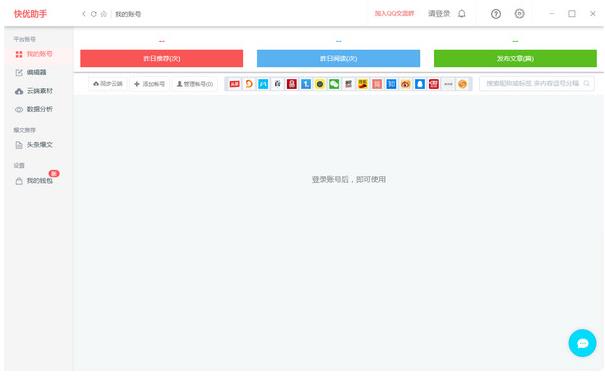This screenshot has width=605, height=388.
Task: Filter by the red 头条 platform icon
Action: click(x=234, y=84)
